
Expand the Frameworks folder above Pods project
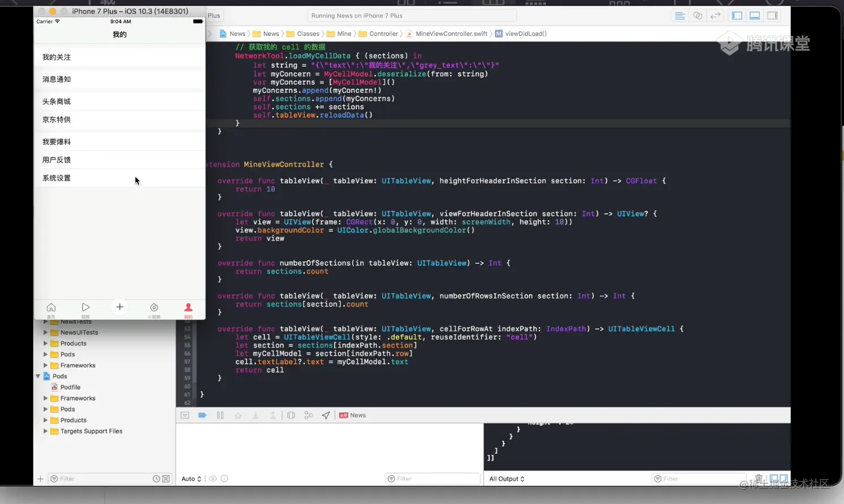[x=45, y=365]
